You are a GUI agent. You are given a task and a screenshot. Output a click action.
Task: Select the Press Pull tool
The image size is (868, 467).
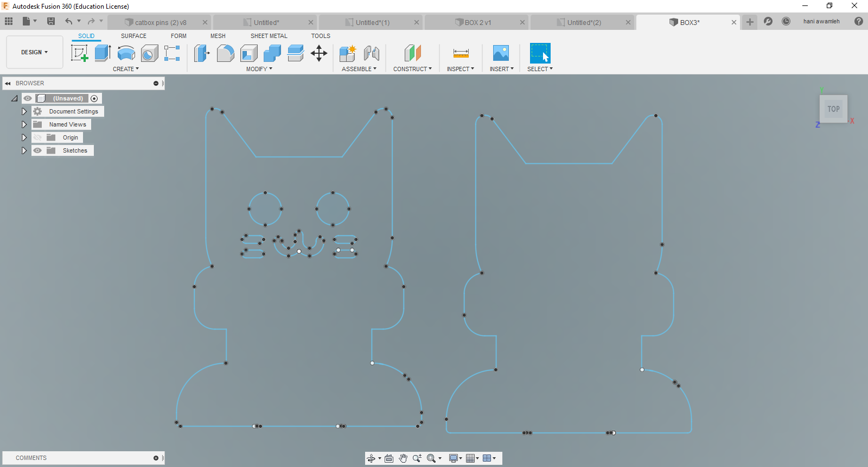(202, 53)
